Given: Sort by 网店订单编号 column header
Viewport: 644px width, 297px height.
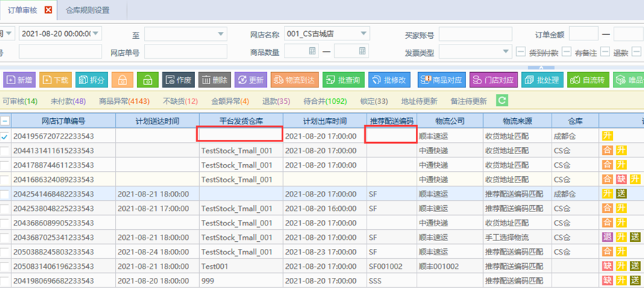Looking at the screenshot, I should (x=64, y=121).
